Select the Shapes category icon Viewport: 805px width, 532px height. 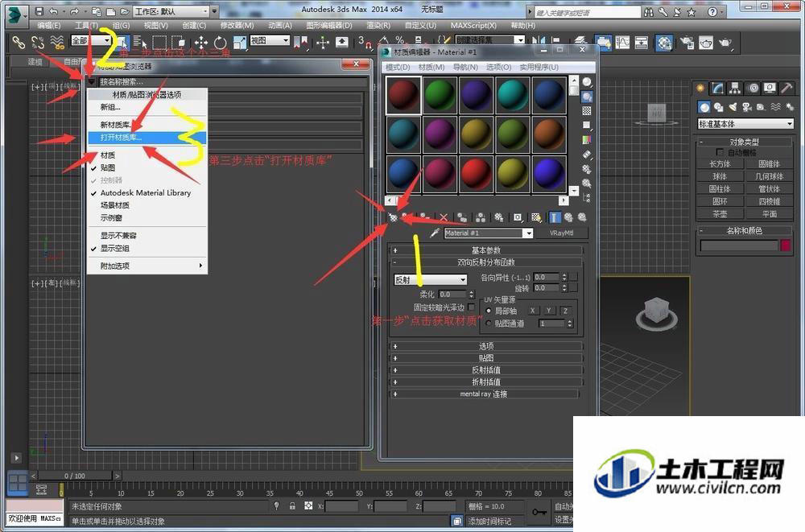(719, 107)
